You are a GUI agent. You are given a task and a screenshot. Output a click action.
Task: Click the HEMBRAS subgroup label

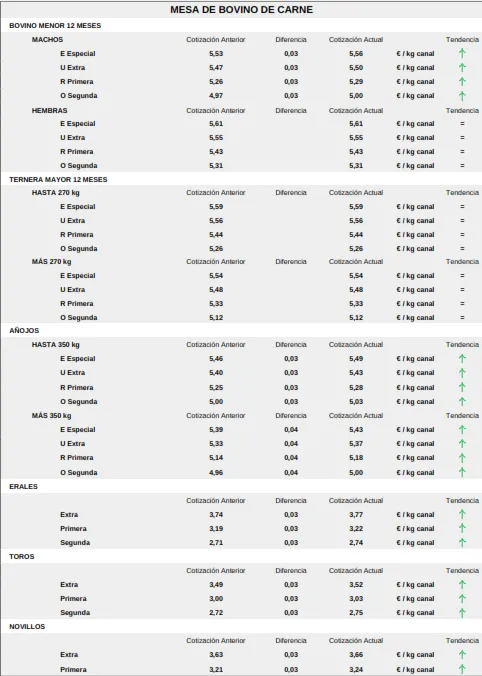[x=50, y=111]
